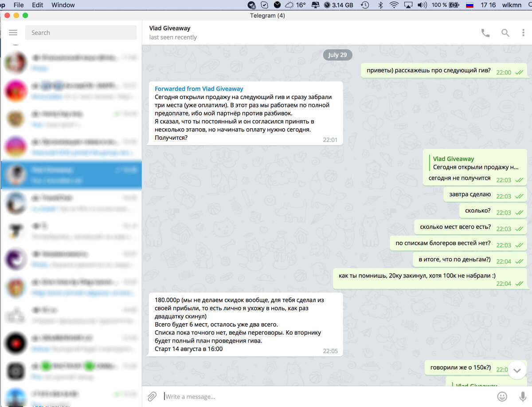Image resolution: width=532 pixels, height=407 pixels.
Task: Jump to latest messages with down-arrow button
Action: [x=517, y=370]
